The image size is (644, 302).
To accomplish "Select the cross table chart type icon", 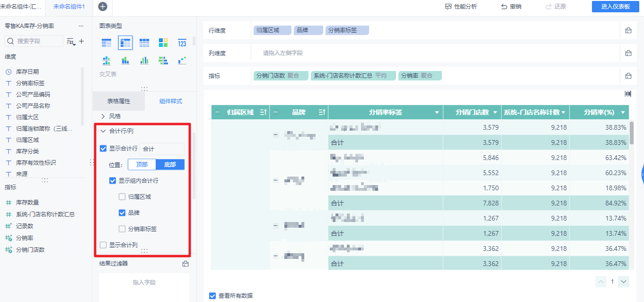I will click(x=125, y=43).
